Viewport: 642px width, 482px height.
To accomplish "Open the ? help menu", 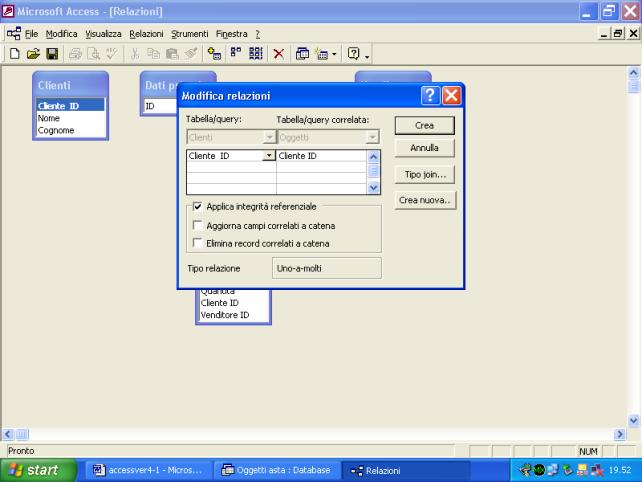I will 258,34.
